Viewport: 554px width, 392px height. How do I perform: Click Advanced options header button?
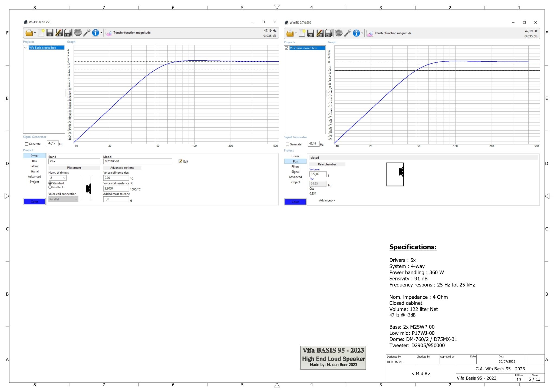point(122,168)
